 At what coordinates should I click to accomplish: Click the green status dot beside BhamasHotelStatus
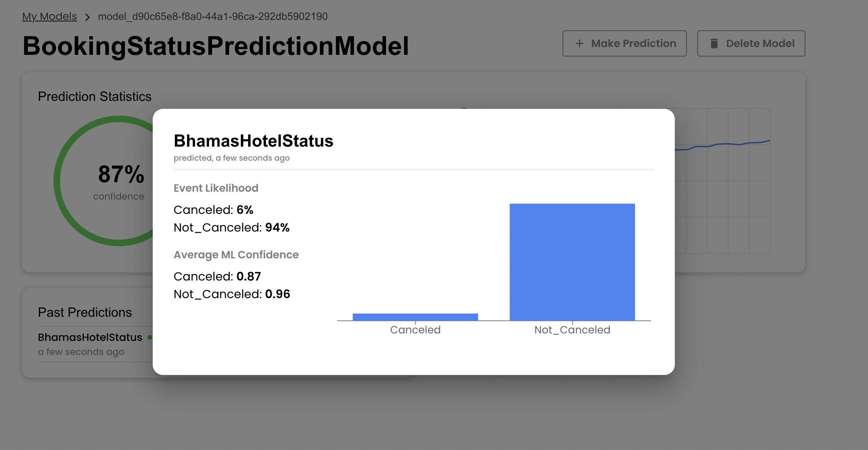149,337
